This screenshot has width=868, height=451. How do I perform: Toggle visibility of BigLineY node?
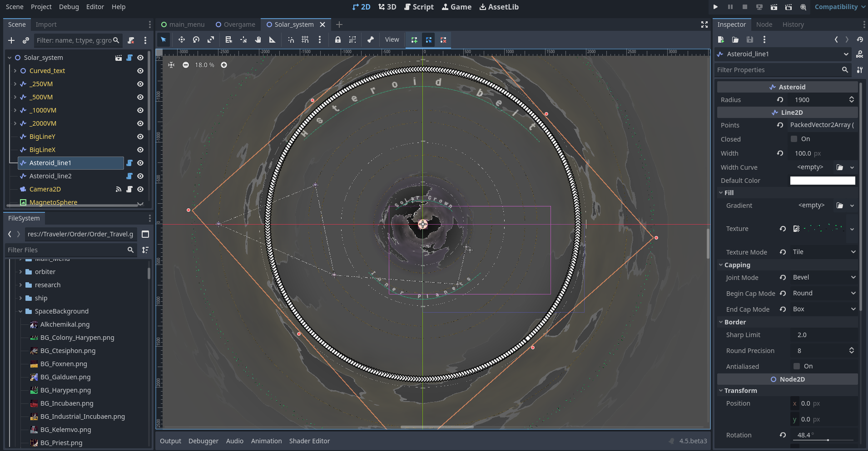click(x=140, y=137)
